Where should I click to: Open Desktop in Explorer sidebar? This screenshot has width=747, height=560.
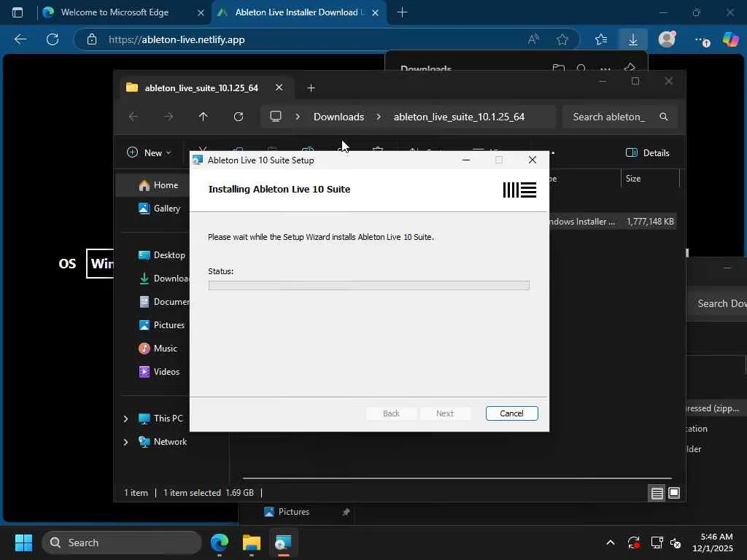161,254
